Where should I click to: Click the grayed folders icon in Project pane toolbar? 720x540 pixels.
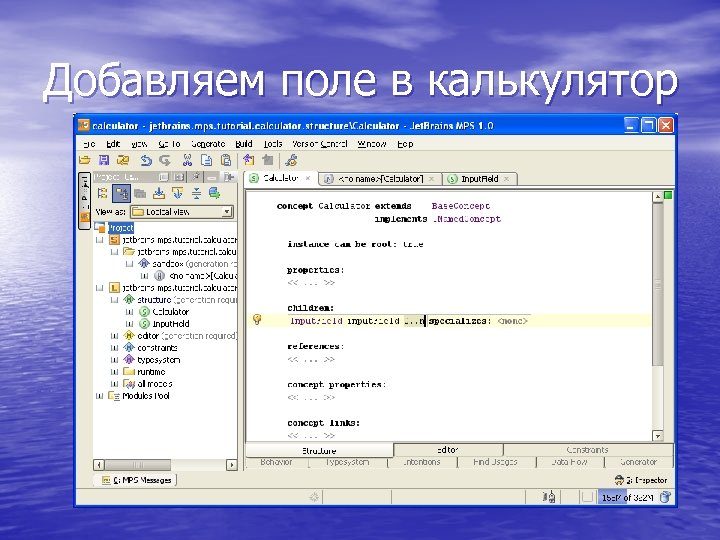tap(140, 193)
